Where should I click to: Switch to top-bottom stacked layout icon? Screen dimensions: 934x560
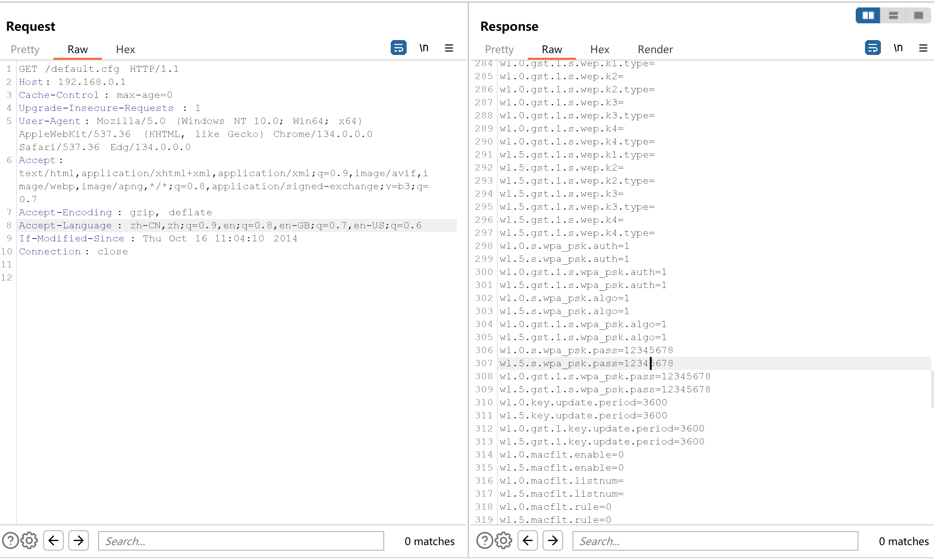tap(893, 16)
